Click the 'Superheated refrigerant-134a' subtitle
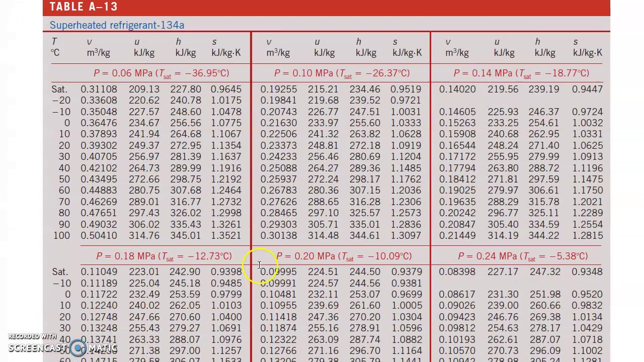The image size is (644, 362). (117, 25)
